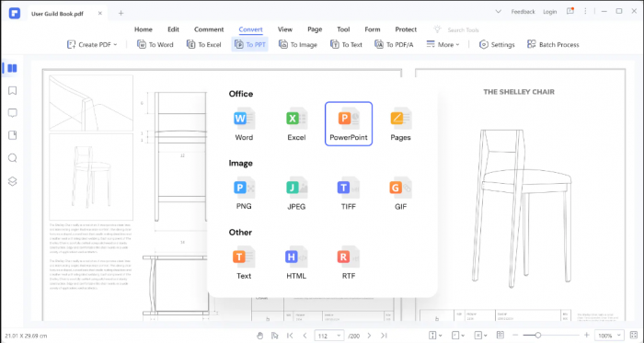Open the Comment tab

pyautogui.click(x=209, y=29)
